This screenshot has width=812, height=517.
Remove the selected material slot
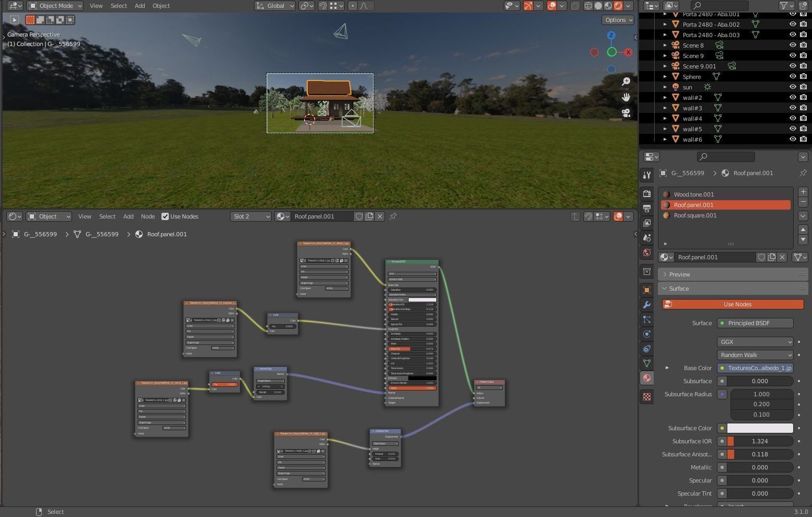pos(803,202)
